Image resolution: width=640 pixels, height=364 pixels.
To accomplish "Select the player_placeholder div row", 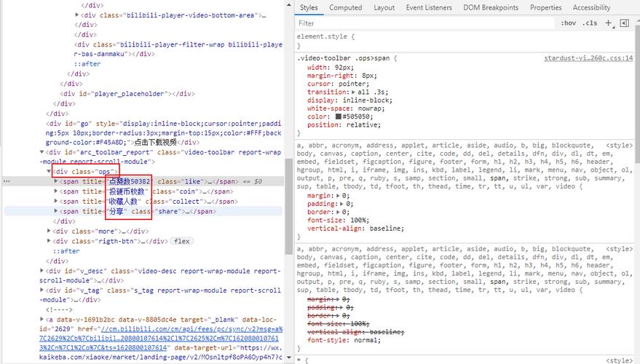I will click(127, 94).
